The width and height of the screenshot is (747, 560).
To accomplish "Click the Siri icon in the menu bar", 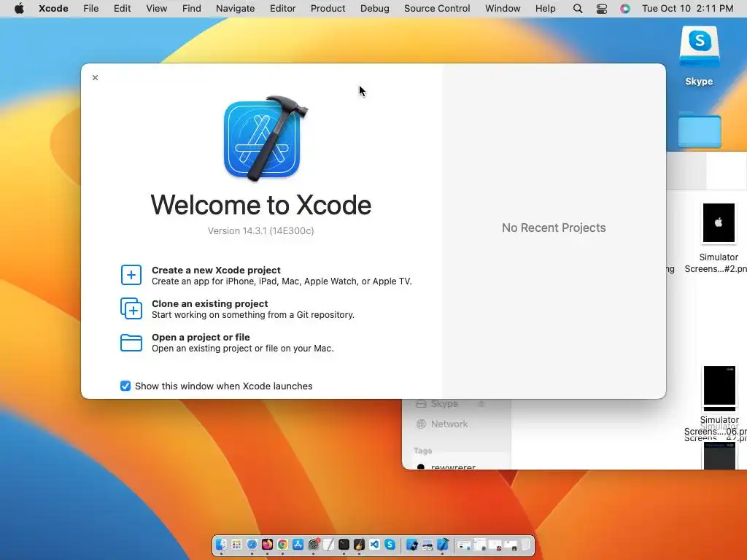I will click(625, 9).
